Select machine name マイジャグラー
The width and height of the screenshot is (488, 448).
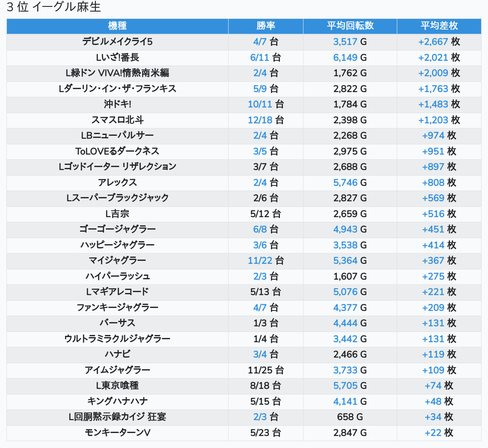point(117,260)
